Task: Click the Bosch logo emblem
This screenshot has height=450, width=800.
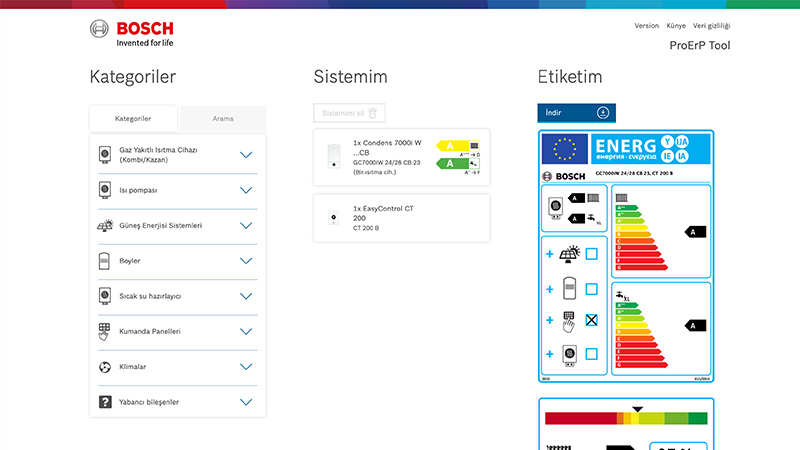Action: click(x=99, y=29)
